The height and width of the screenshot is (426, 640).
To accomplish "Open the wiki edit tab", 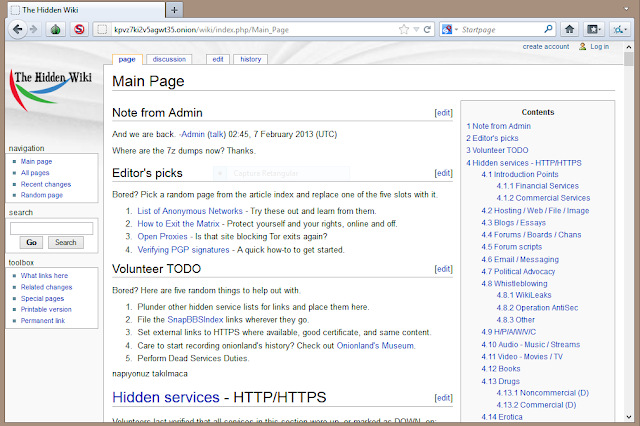I will tap(218, 60).
